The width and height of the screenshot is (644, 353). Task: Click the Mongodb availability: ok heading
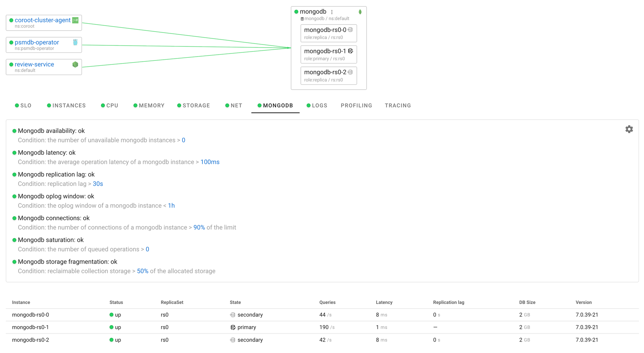[x=51, y=131]
